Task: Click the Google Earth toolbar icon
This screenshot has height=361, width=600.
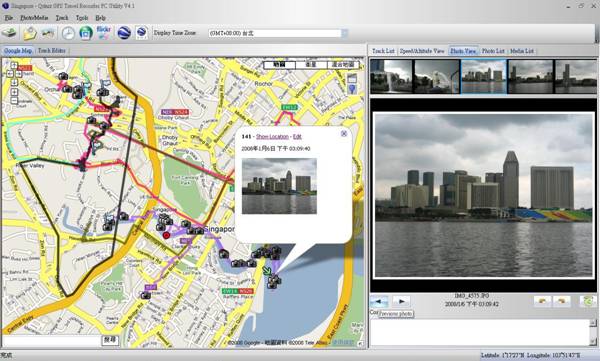Action: pyautogui.click(x=124, y=33)
